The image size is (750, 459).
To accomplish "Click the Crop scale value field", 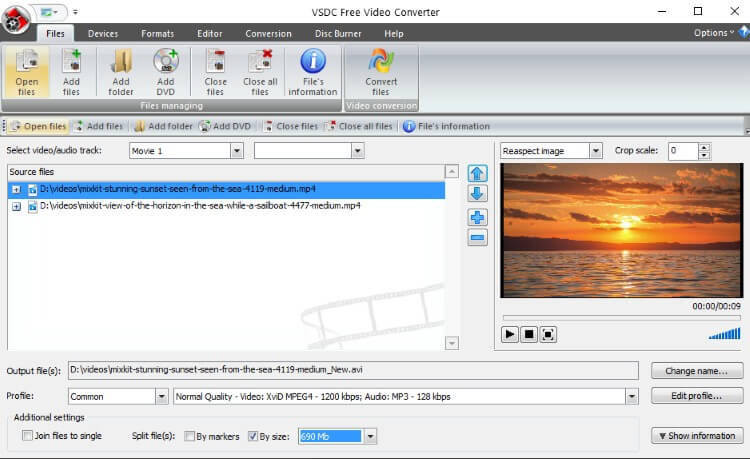I will click(x=683, y=151).
